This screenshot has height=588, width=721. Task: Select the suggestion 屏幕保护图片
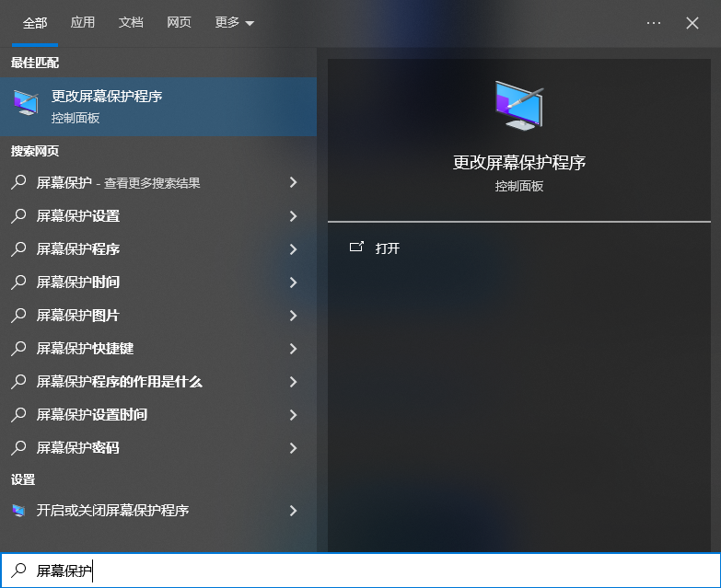coord(158,315)
